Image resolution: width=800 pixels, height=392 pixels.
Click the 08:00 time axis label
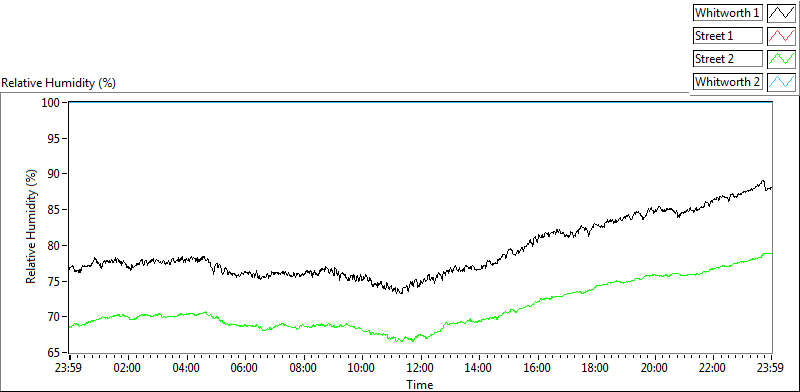coord(304,368)
